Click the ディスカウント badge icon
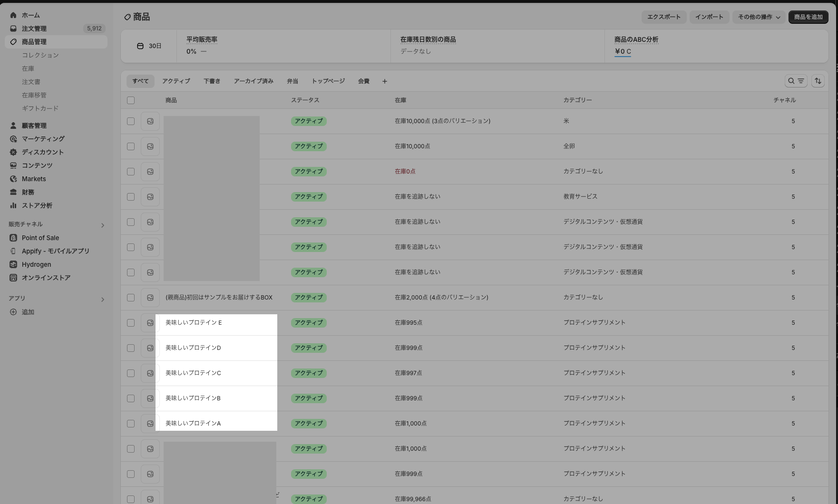The image size is (838, 504). click(x=13, y=152)
